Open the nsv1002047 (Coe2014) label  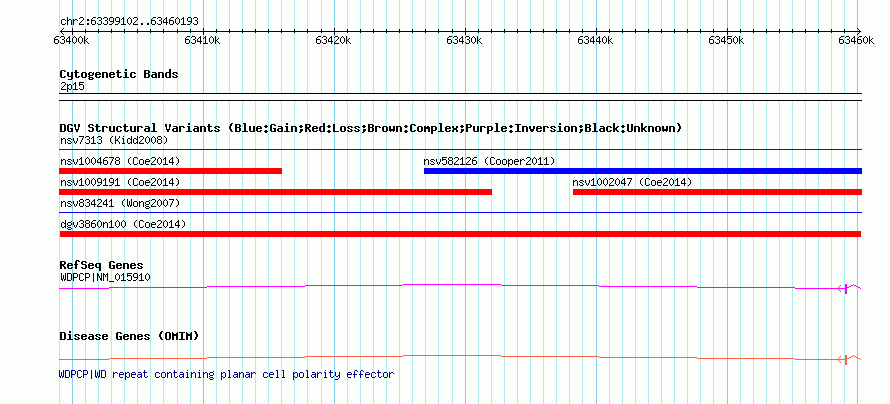[x=632, y=182]
